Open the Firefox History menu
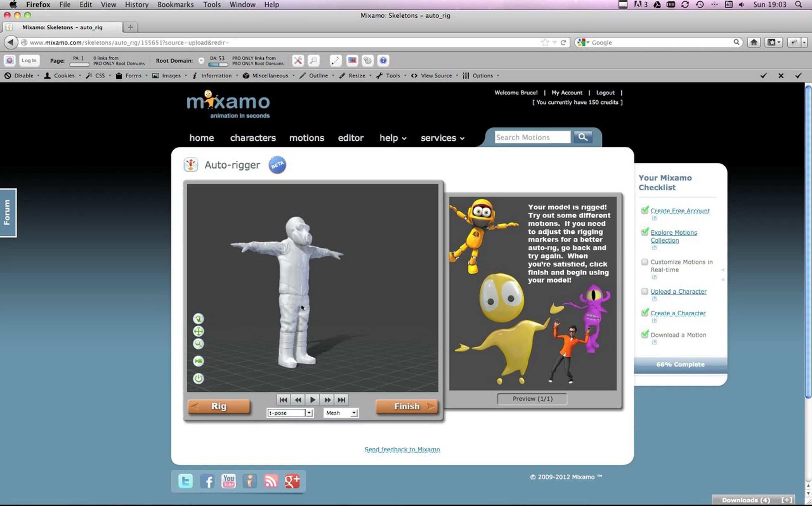 [x=137, y=5]
